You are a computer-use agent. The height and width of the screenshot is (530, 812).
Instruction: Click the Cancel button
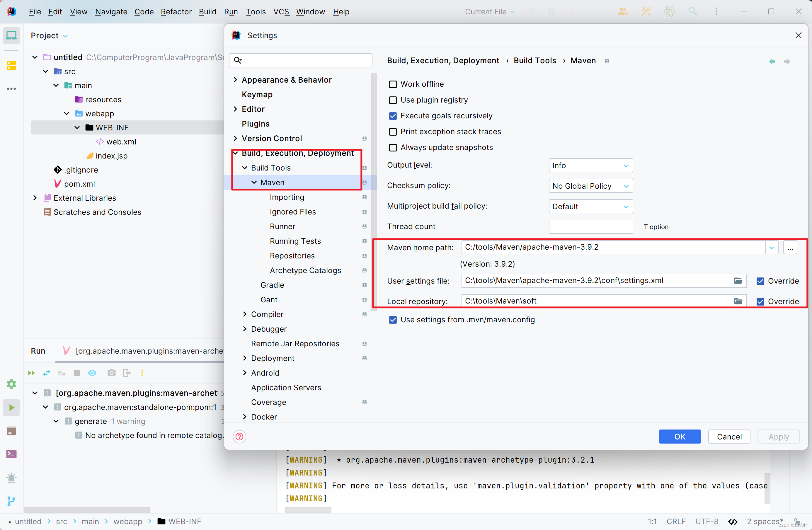click(x=729, y=437)
